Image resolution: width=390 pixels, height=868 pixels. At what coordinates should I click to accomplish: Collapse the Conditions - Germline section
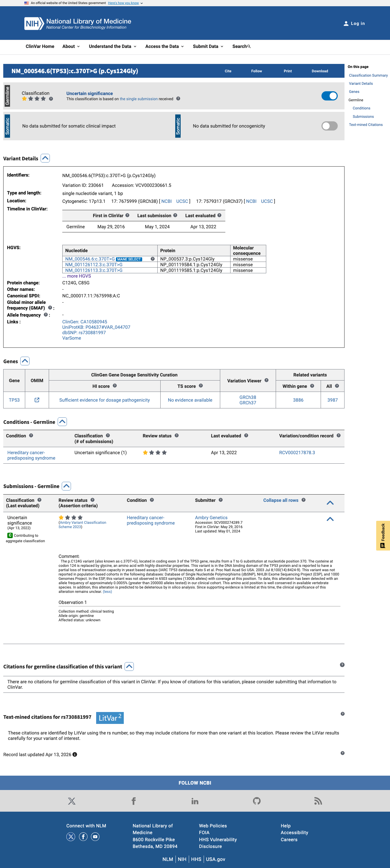[62, 422]
